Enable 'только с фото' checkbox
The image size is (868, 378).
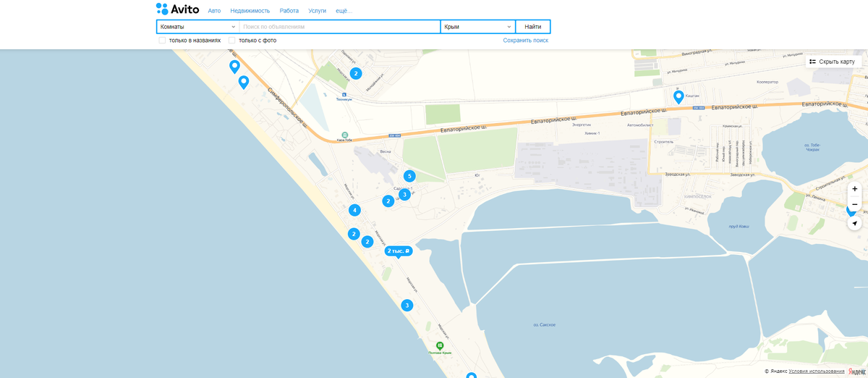[231, 41]
